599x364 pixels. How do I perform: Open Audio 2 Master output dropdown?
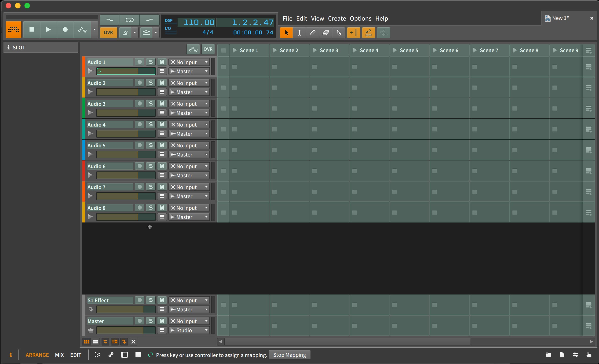coord(189,92)
